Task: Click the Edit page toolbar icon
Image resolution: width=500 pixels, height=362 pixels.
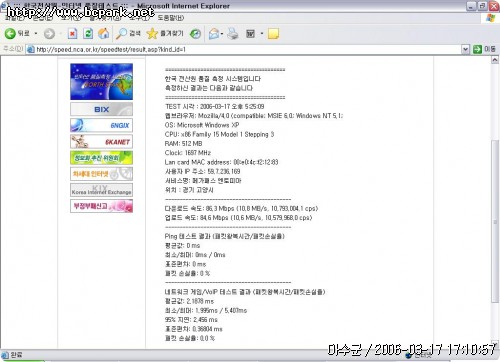Action: pos(250,33)
